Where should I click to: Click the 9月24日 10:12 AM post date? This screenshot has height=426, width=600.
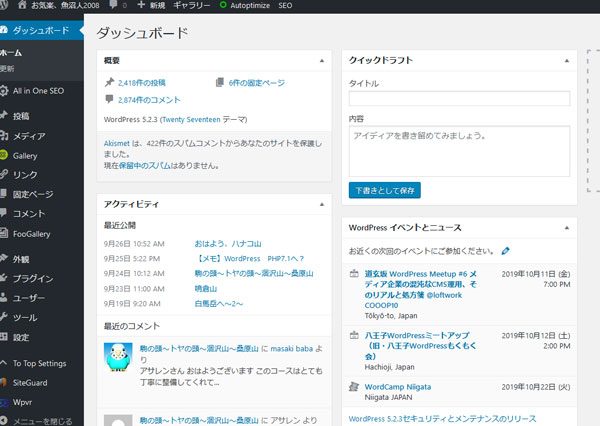134,274
